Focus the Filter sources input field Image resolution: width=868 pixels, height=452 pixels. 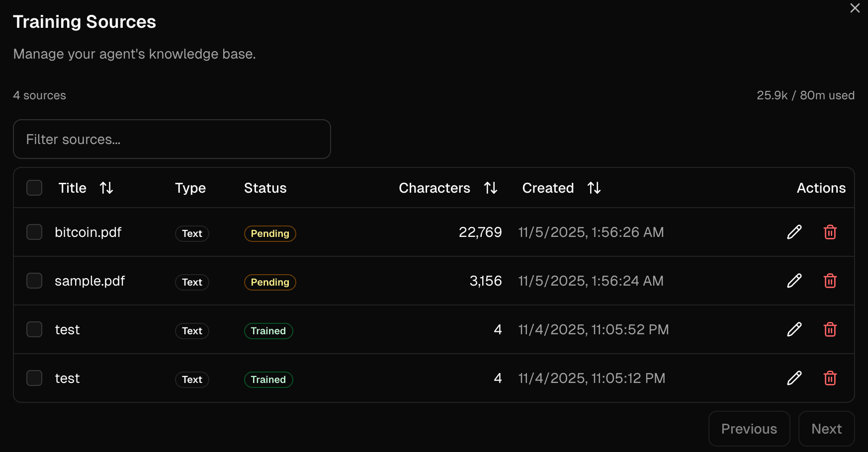(172, 139)
